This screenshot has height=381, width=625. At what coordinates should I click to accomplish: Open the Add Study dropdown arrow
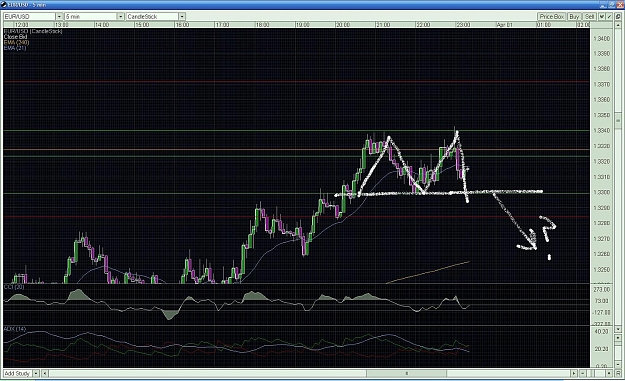(36, 373)
